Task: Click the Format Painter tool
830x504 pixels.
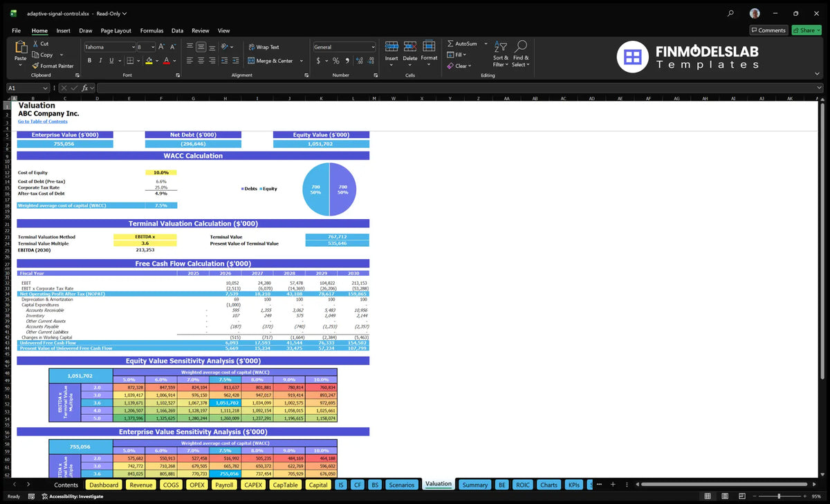Action: [x=53, y=66]
